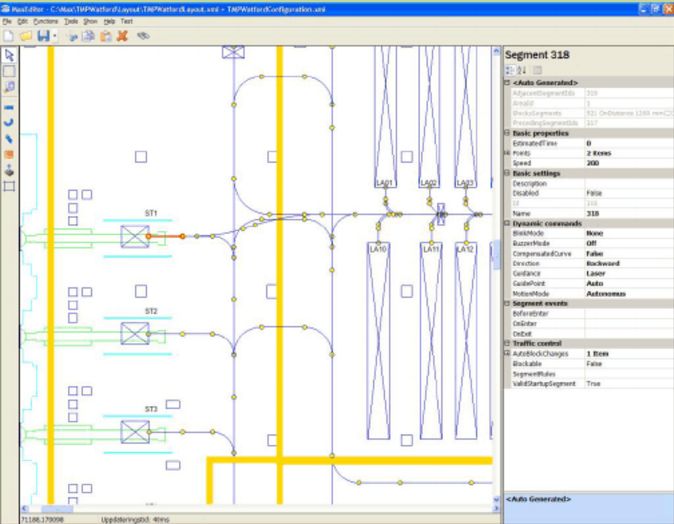Create a new document from toolbar
The image size is (674, 524).
click(x=9, y=35)
